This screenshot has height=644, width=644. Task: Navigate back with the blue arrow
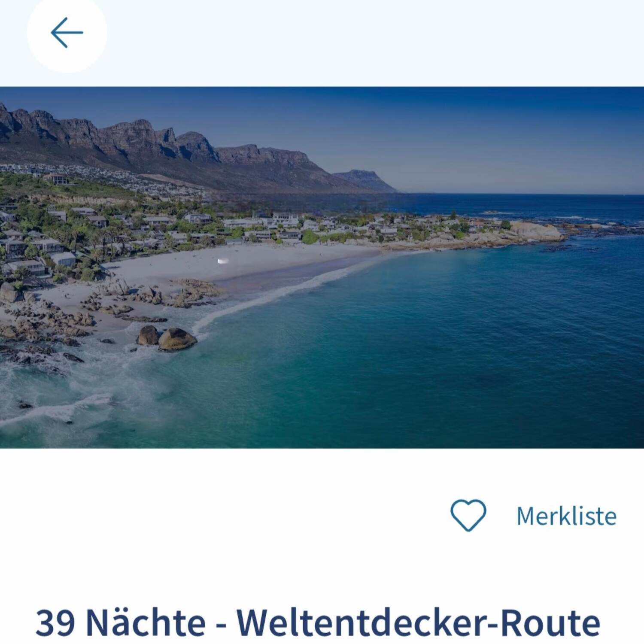(x=67, y=33)
